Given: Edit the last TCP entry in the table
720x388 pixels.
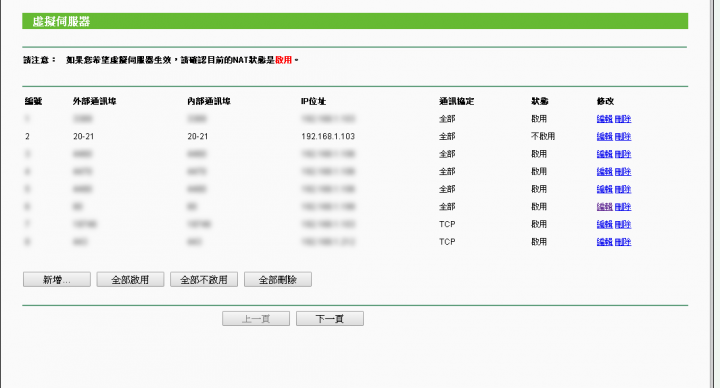Looking at the screenshot, I should [x=604, y=242].
